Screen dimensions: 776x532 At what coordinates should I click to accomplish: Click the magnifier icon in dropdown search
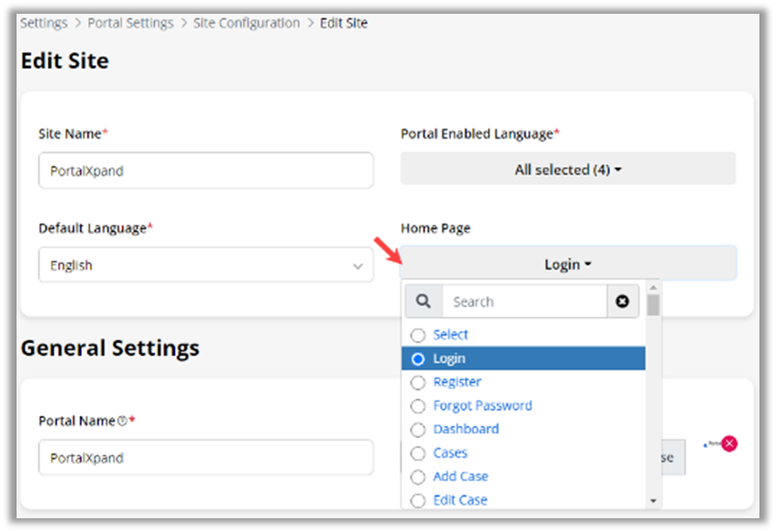(x=423, y=301)
